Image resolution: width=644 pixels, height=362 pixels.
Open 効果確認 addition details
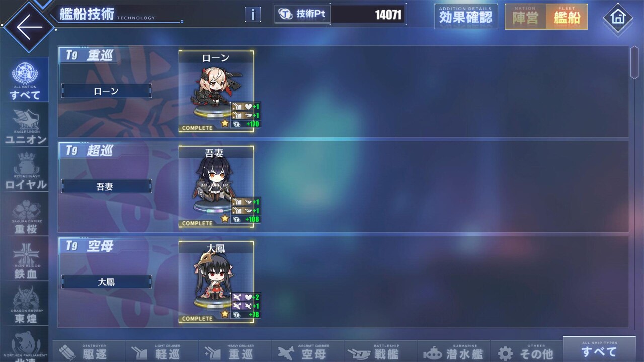point(466,16)
